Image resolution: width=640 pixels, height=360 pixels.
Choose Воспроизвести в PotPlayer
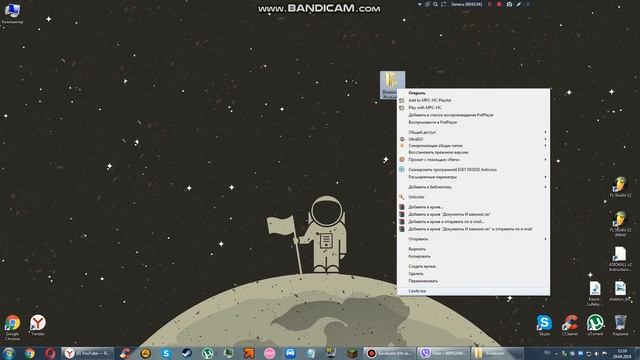click(473, 122)
